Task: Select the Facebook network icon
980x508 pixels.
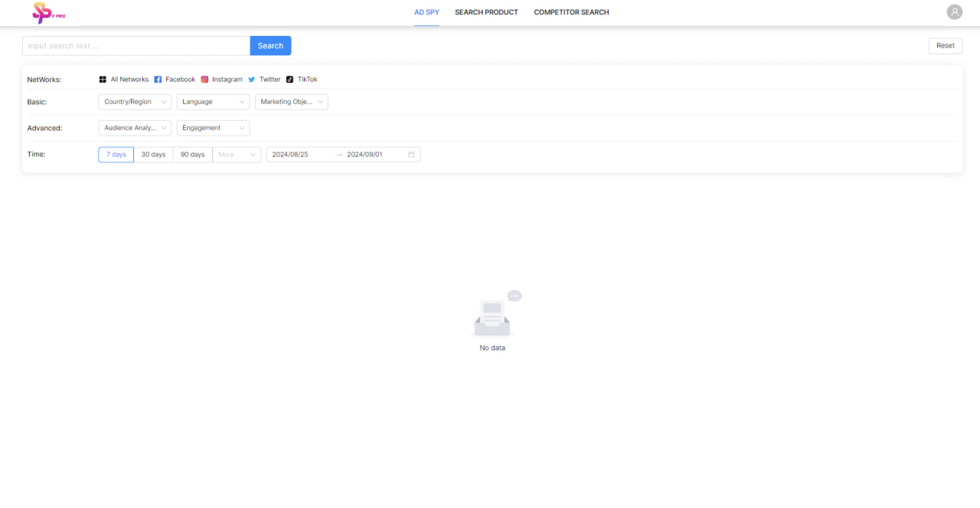Action: [158, 80]
